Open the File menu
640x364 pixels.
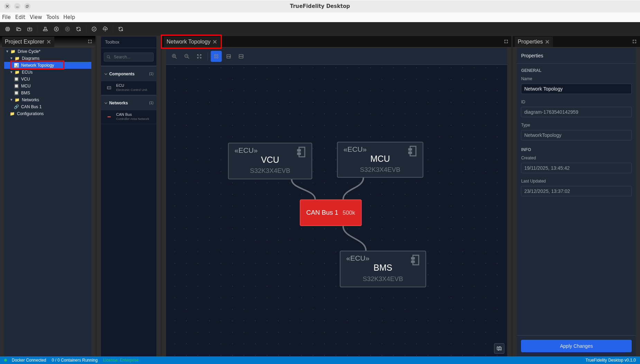[6, 17]
